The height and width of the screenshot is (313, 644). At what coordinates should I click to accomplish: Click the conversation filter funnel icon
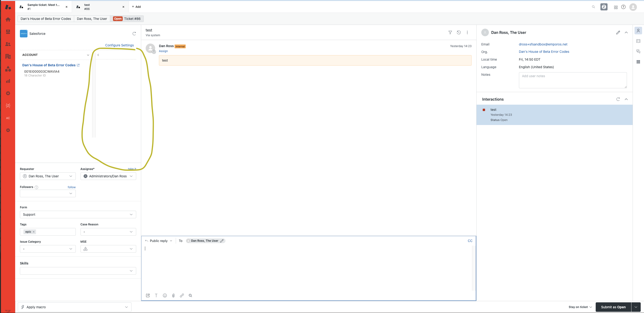point(450,32)
